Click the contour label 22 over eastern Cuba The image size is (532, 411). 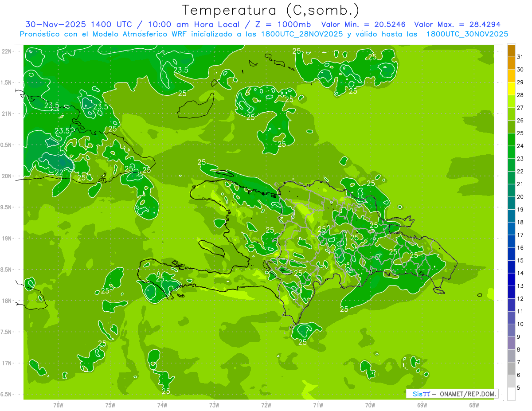[x=59, y=172]
